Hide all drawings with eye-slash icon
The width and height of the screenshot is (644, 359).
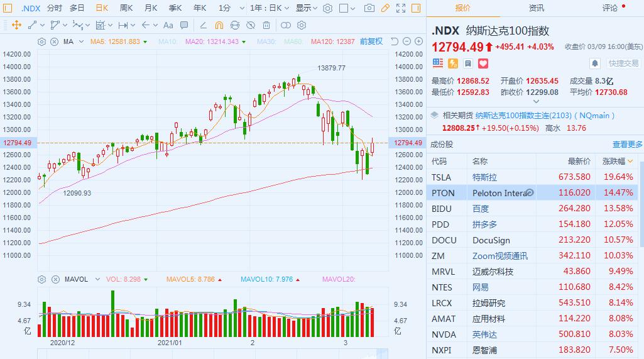click(x=251, y=26)
